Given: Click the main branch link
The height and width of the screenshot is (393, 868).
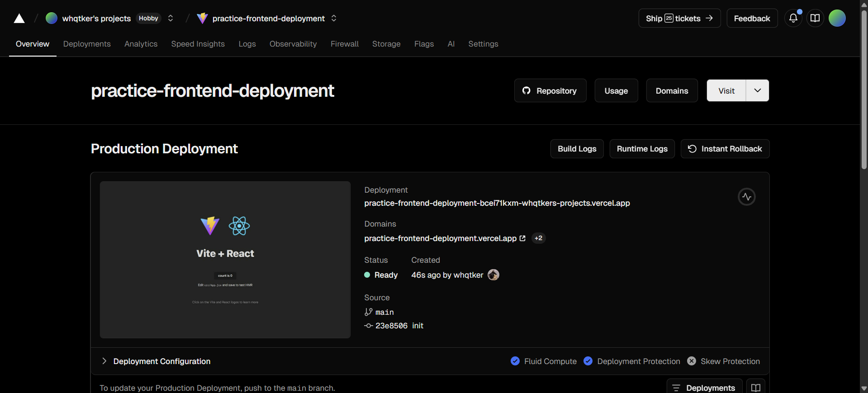Looking at the screenshot, I should click(x=384, y=312).
